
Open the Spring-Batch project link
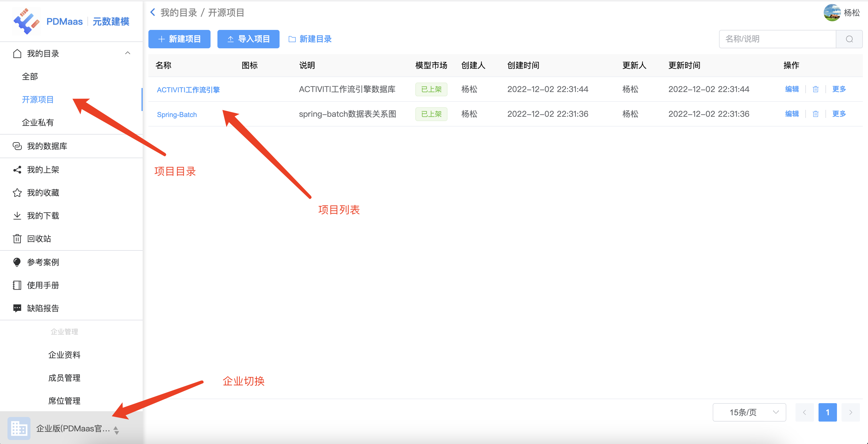coord(177,114)
